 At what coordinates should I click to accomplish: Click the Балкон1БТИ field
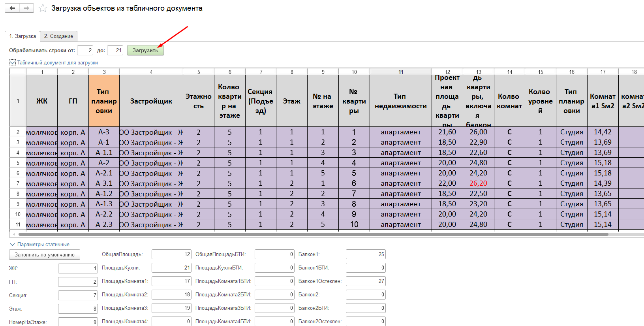(x=366, y=268)
